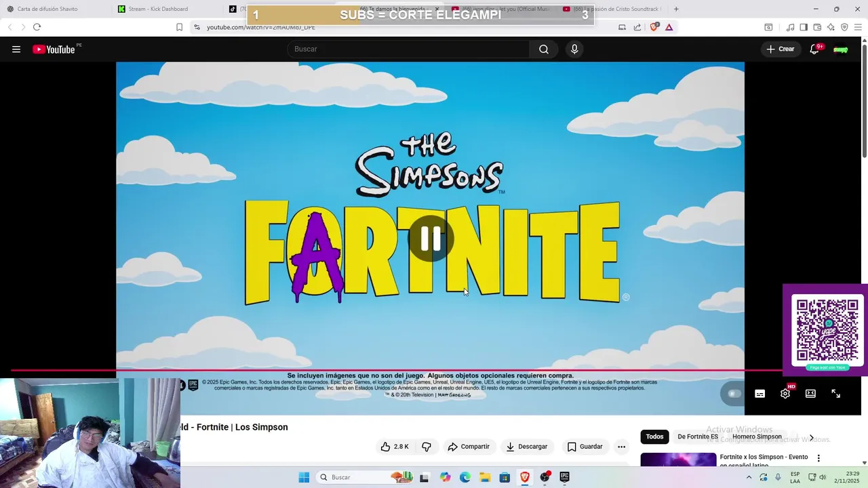Select the Homero Simpson filter chip
The image size is (868, 488).
[x=757, y=436]
